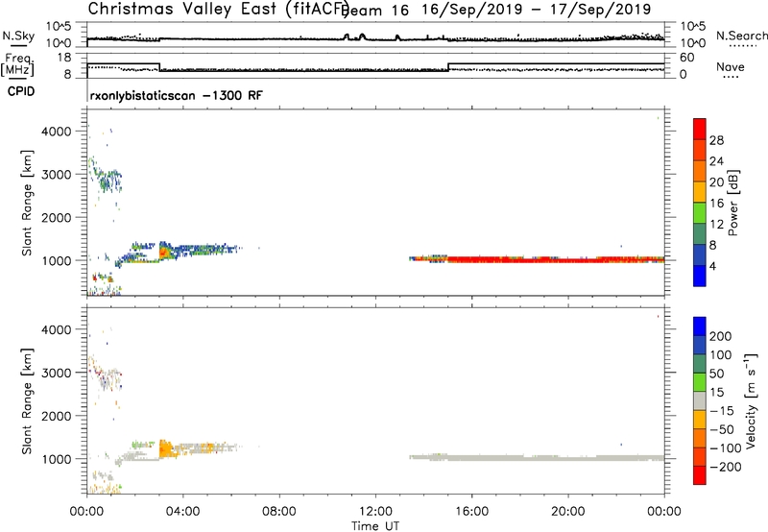Click the '12:00' time tick label

tap(375, 512)
